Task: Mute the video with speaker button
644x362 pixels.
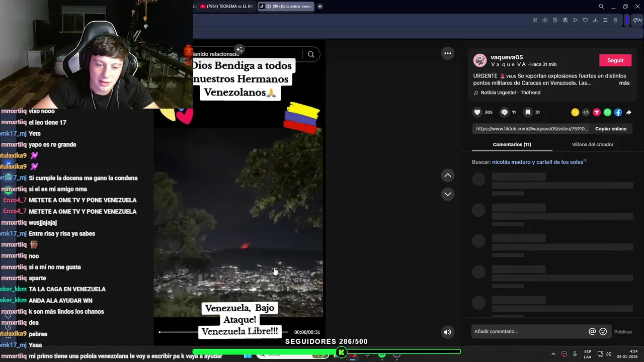Action: [447, 332]
